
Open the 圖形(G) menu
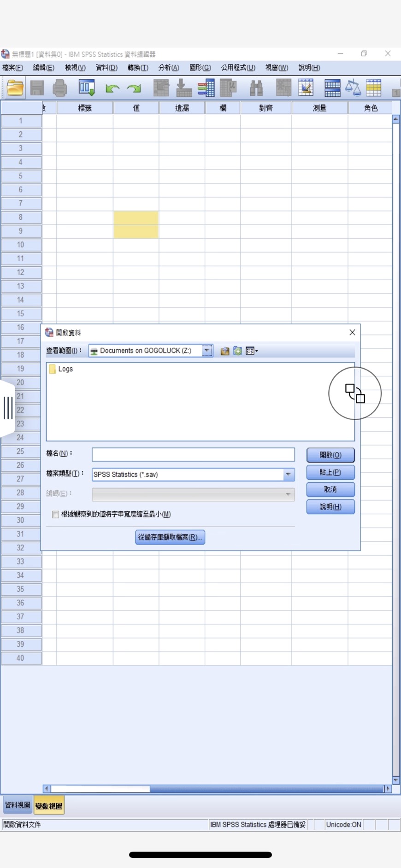pyautogui.click(x=200, y=68)
